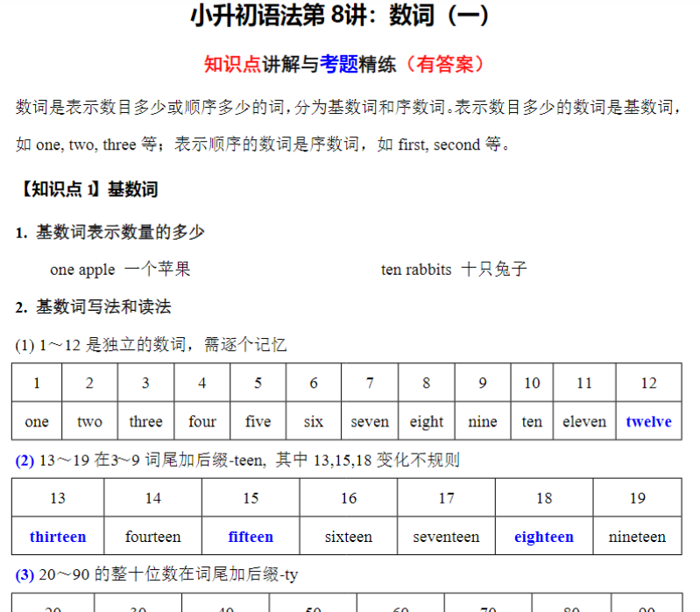Image resolution: width=700 pixels, height=612 pixels.
Task: Click the blue 'thirteen' table cell
Action: [x=58, y=537]
